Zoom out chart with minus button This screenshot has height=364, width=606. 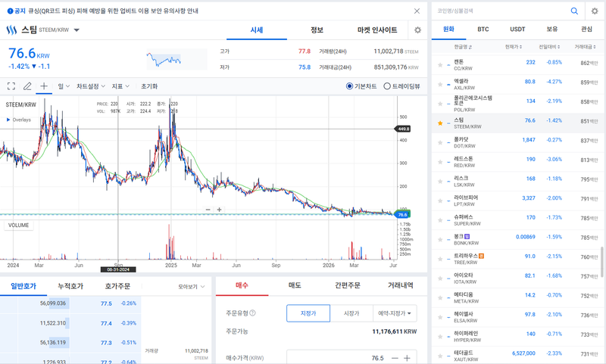click(208, 210)
